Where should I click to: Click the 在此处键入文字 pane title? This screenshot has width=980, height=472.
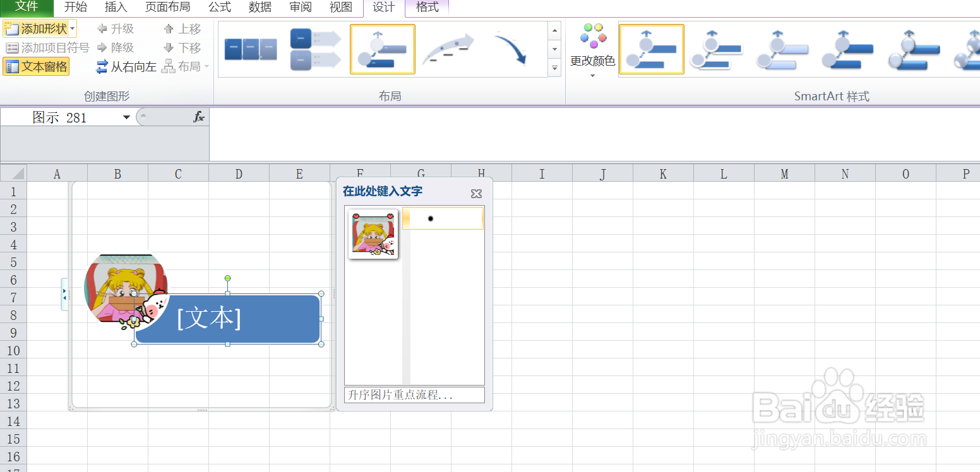click(x=383, y=191)
